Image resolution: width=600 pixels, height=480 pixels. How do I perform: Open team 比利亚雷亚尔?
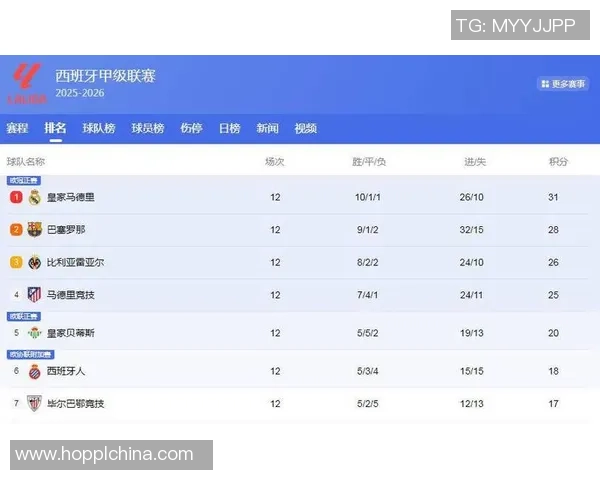[x=75, y=262]
